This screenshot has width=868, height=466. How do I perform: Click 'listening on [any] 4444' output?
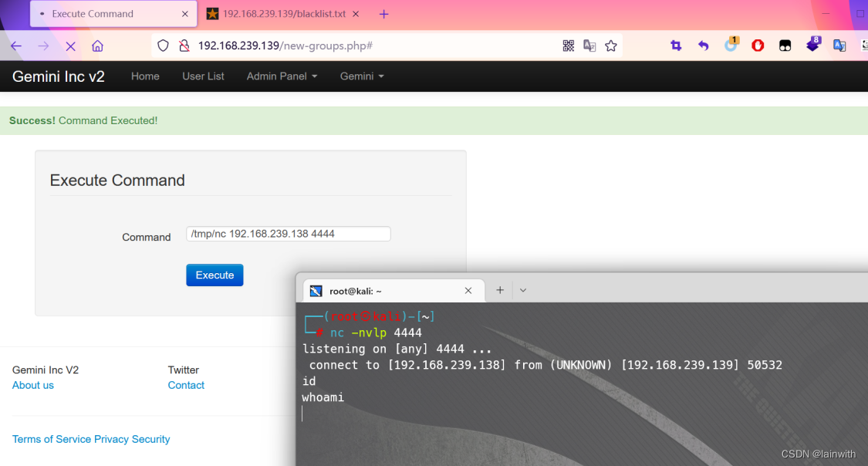[397, 349]
